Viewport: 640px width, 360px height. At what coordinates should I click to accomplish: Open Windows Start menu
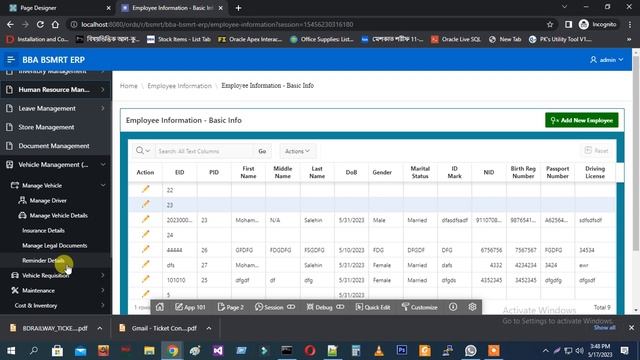(11, 351)
